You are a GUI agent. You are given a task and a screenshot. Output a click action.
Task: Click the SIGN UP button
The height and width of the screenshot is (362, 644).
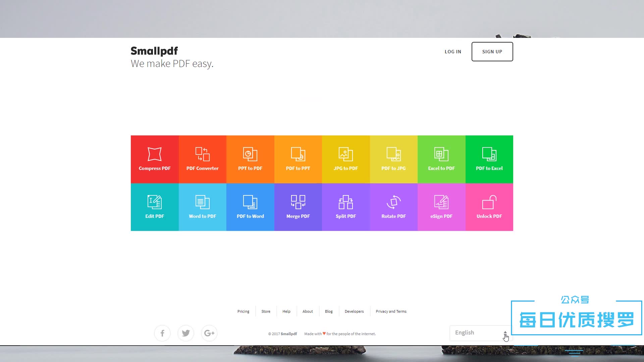tap(492, 52)
